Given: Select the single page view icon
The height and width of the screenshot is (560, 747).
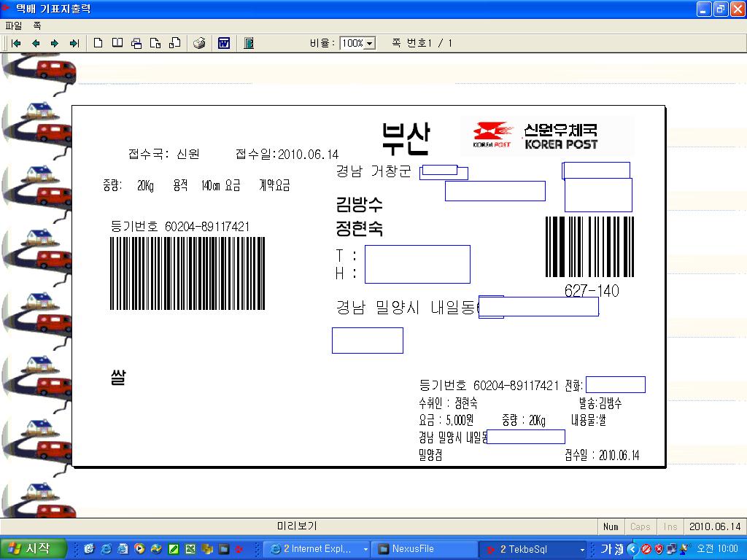Looking at the screenshot, I should coord(98,43).
